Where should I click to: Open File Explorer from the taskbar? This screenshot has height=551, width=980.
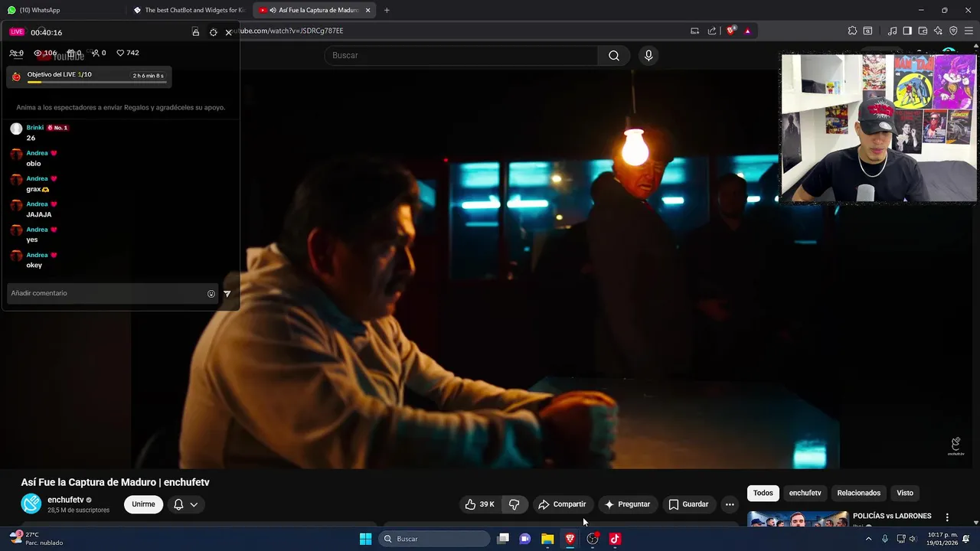tap(547, 539)
